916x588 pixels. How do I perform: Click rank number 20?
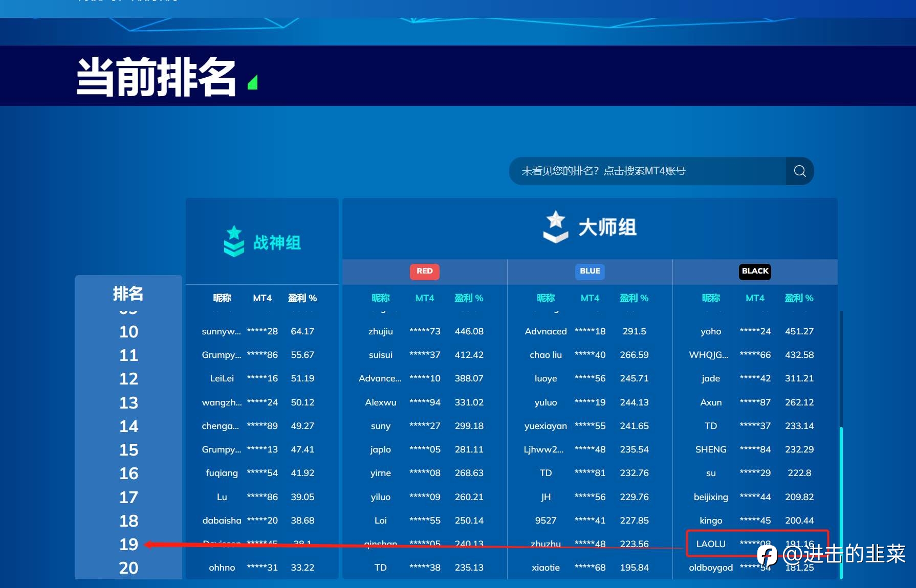128,568
